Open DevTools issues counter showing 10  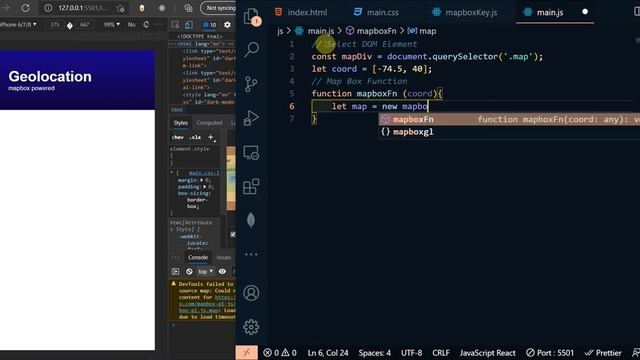click(209, 25)
